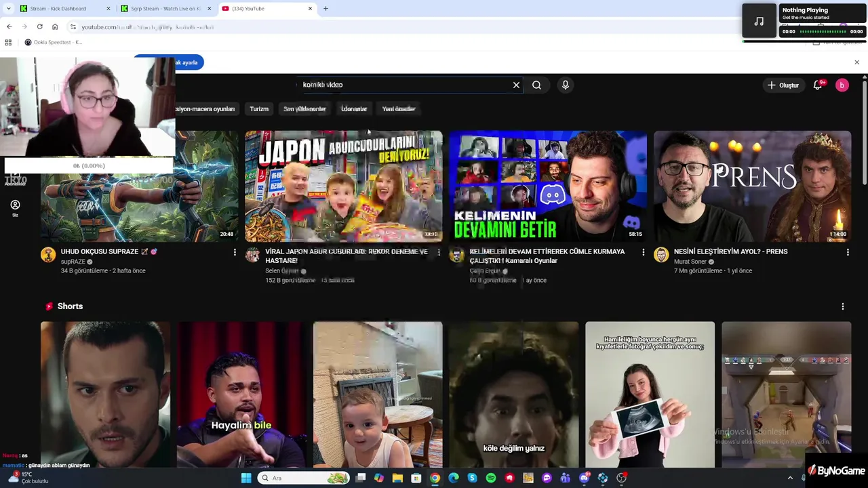The width and height of the screenshot is (868, 488).
Task: Open options menu for KELİMELERİ DEVAM ETTİREREK video
Action: pos(644,252)
